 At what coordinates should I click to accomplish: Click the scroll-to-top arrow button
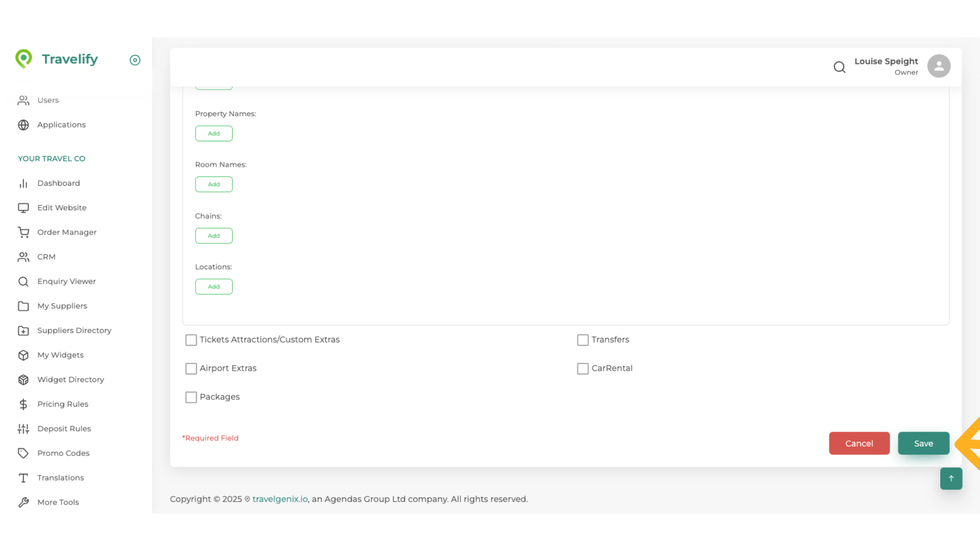click(x=951, y=479)
